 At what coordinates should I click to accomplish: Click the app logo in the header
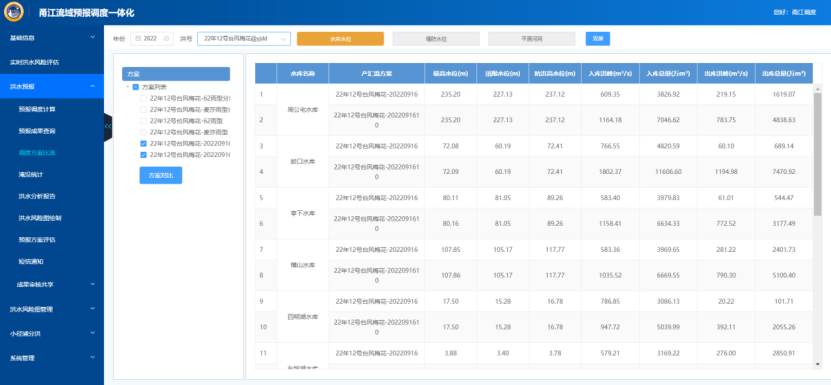[x=13, y=12]
